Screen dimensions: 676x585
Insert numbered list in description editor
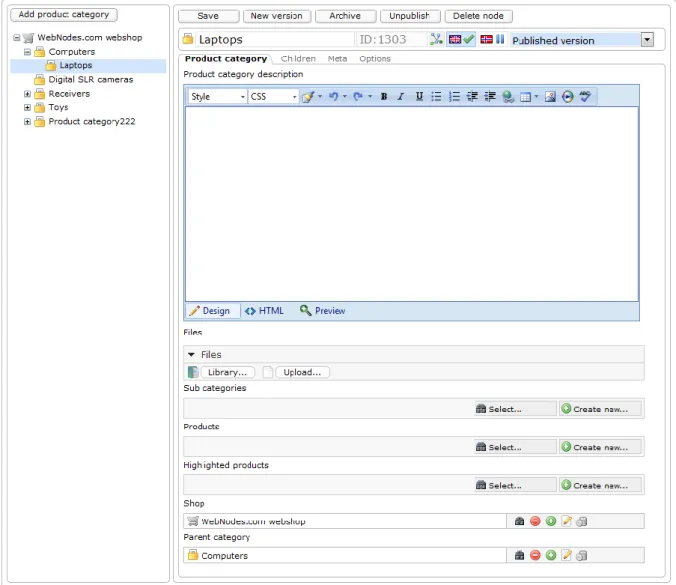coord(454,97)
